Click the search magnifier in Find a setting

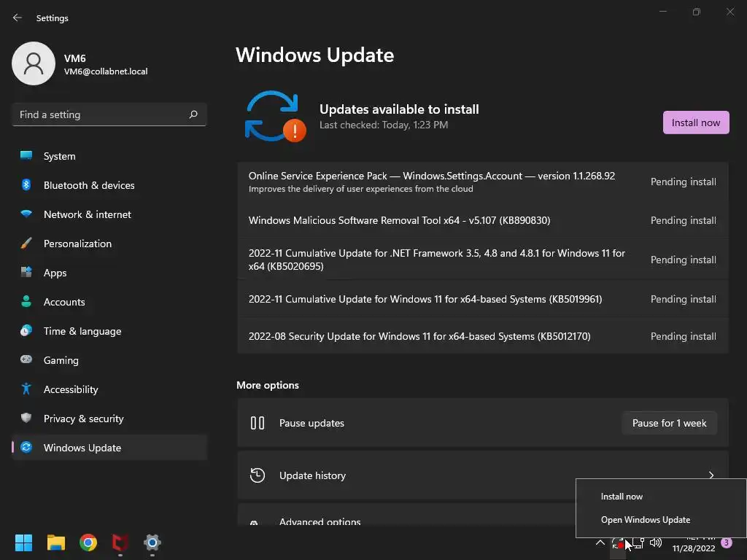point(193,114)
